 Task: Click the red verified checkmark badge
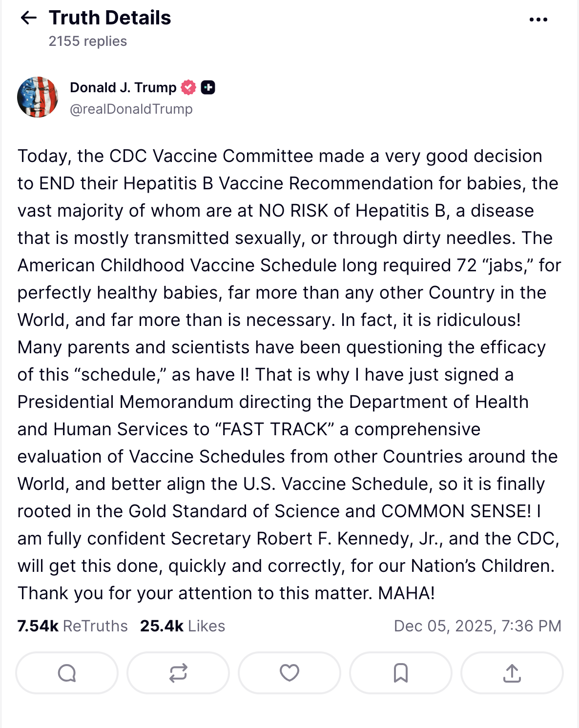pyautogui.click(x=188, y=87)
